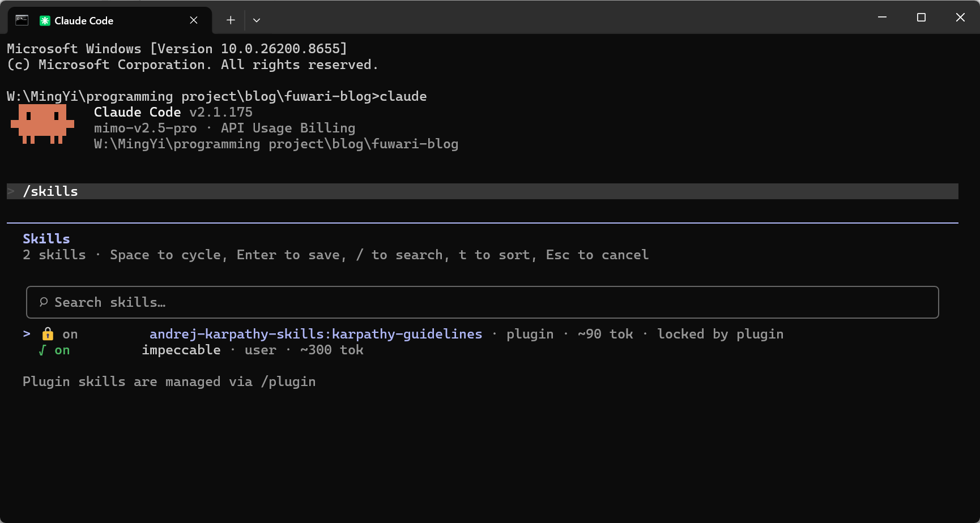Viewport: 980px width, 523px height.
Task: Open the new tab profile dropdown chevron
Action: click(257, 20)
